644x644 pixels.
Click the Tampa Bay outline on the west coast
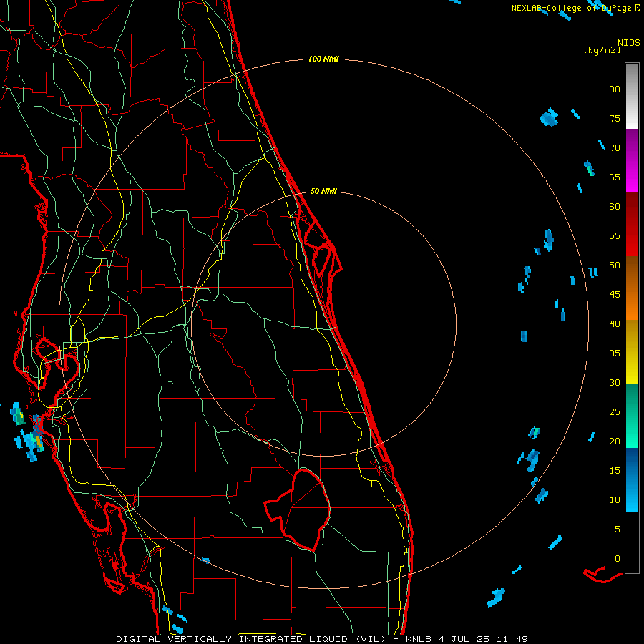pos(57,371)
